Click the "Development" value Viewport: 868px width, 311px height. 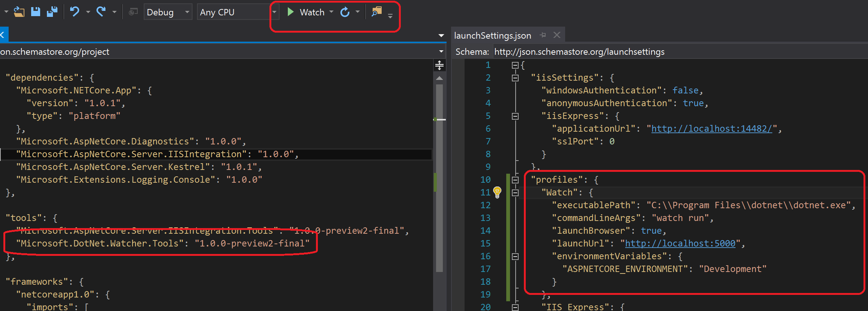[x=733, y=269]
